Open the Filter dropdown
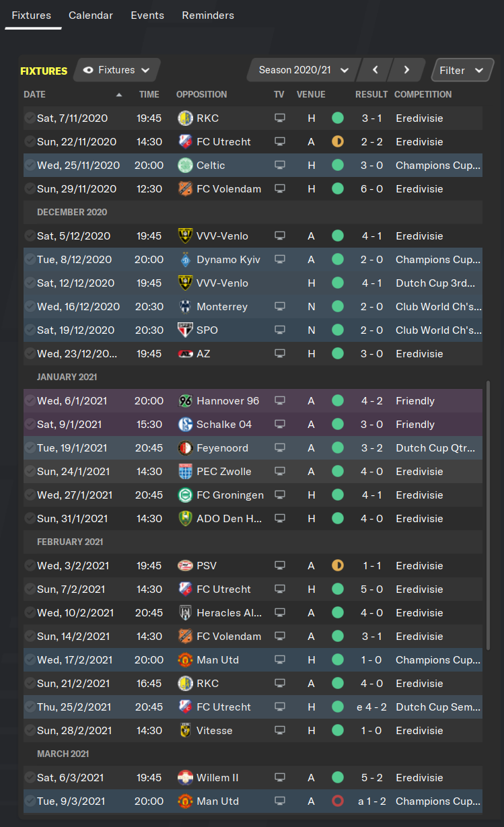This screenshot has width=504, height=827. pyautogui.click(x=461, y=70)
